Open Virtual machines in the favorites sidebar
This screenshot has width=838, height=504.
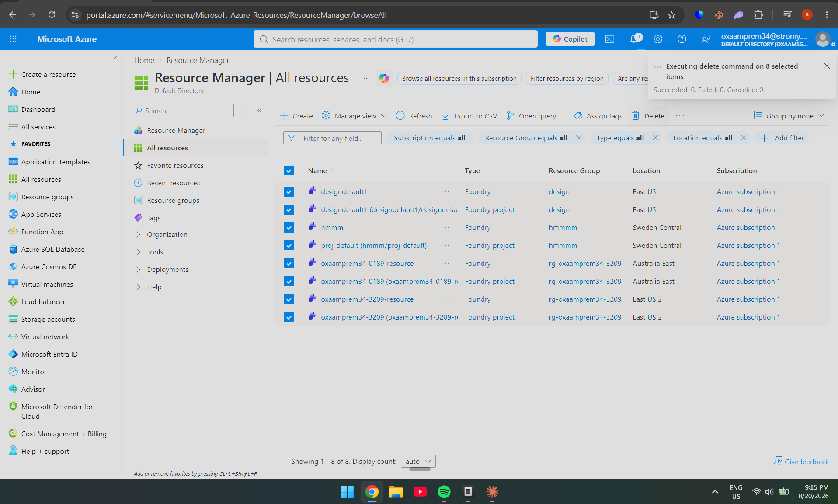(x=47, y=284)
